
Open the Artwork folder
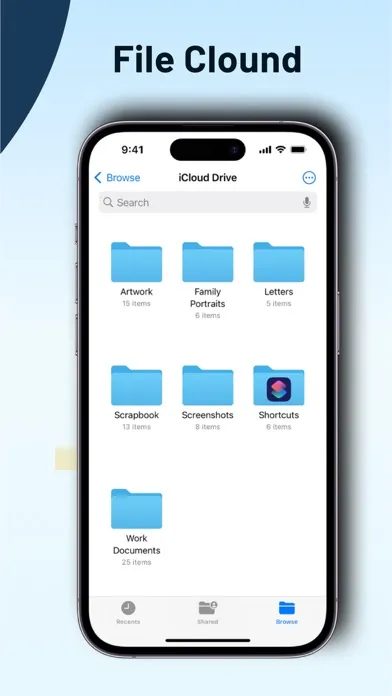click(136, 262)
